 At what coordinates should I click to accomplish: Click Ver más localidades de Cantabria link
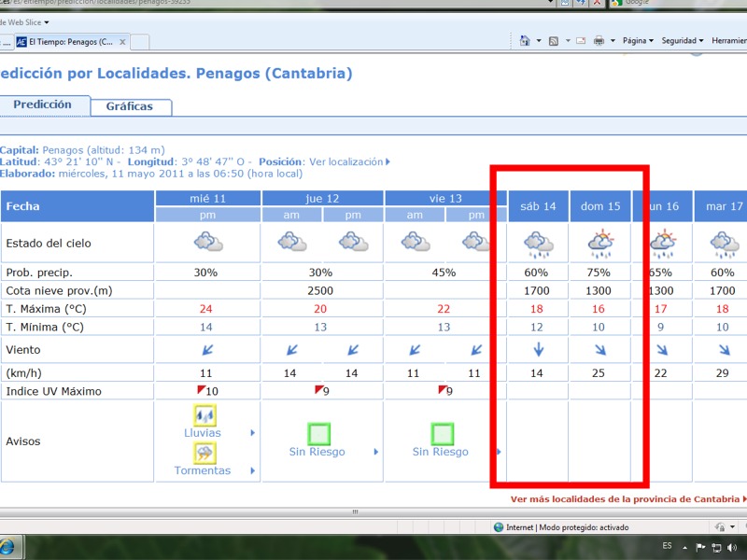pyautogui.click(x=625, y=499)
